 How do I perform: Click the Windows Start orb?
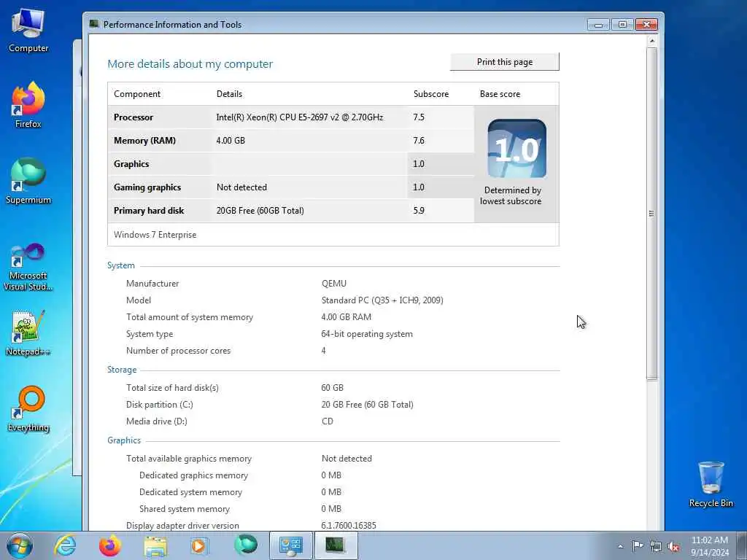[20, 545]
